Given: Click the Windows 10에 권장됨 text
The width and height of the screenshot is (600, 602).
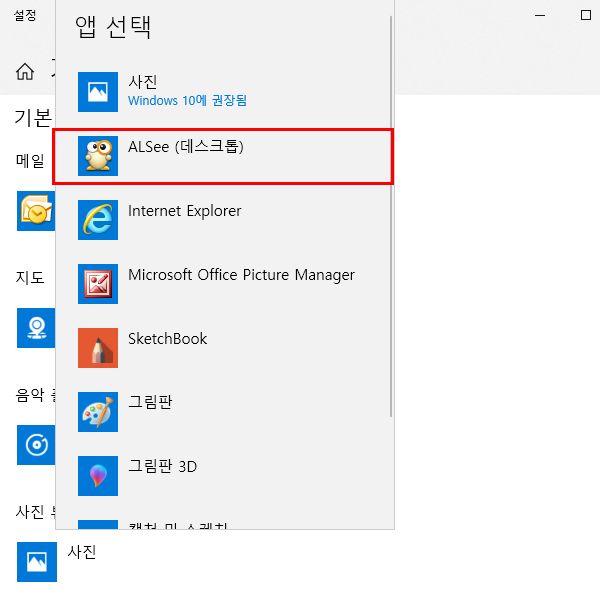Looking at the screenshot, I should 187,101.
